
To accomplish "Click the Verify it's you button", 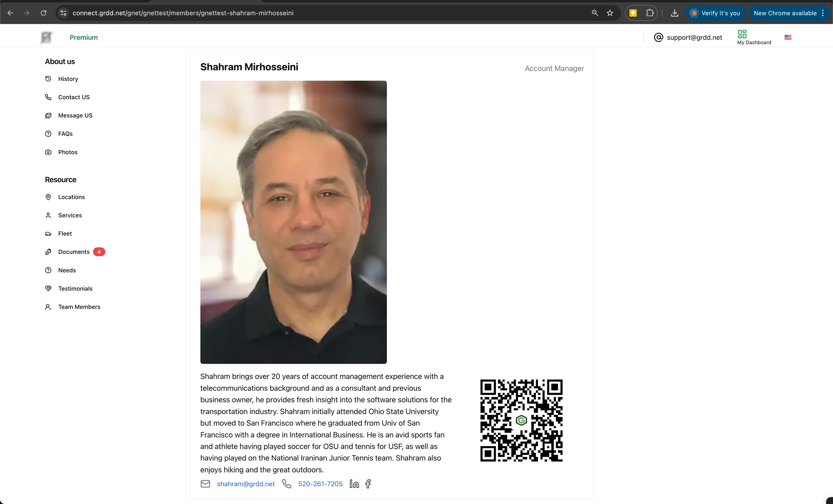I will click(715, 13).
